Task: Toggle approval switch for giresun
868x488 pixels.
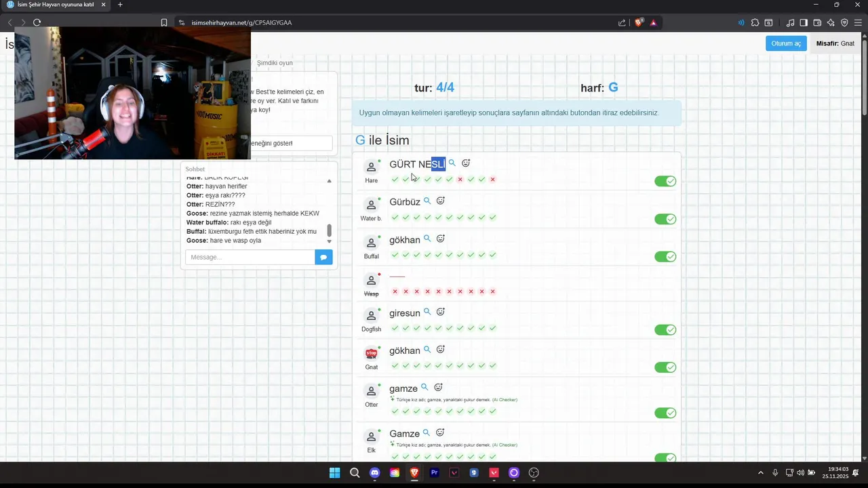Action: (665, 329)
